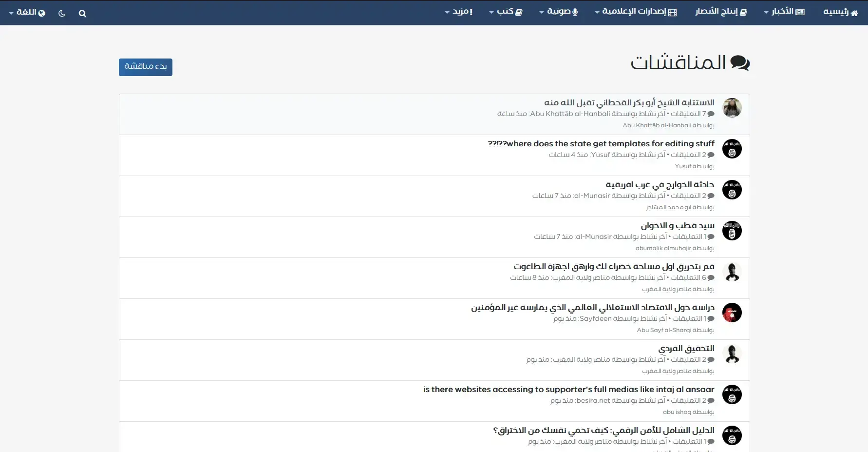Click the red avatar on Abu Sayf al-Sharqi thread
This screenshot has height=452, width=868.
(732, 313)
